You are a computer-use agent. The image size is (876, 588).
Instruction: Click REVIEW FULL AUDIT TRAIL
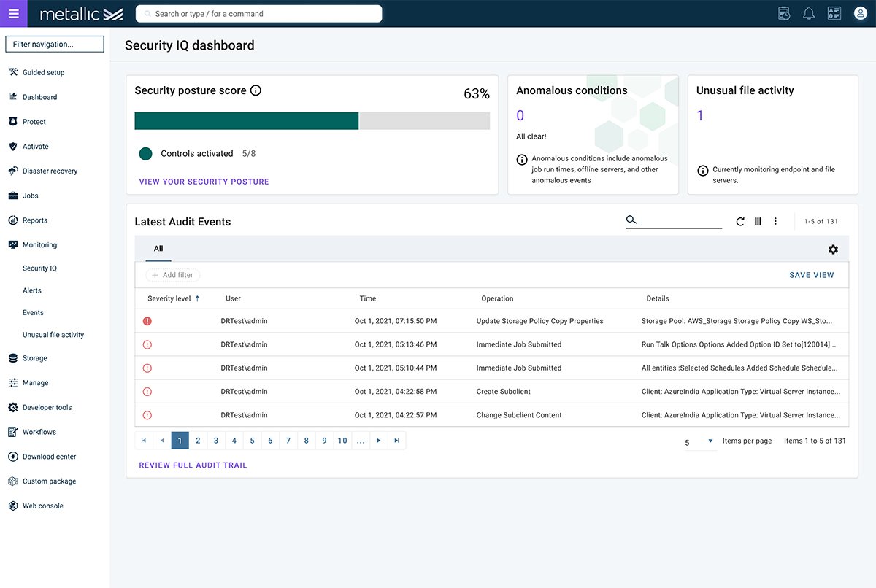pyautogui.click(x=193, y=464)
